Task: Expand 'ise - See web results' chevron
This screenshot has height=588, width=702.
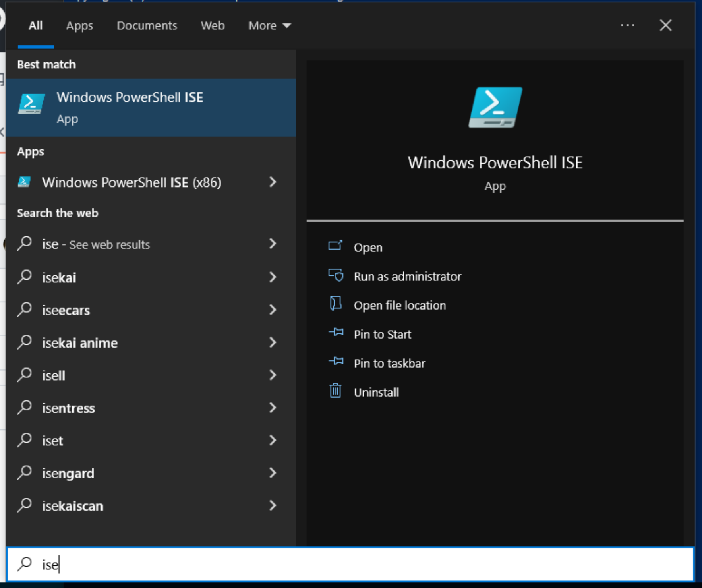Action: click(273, 243)
